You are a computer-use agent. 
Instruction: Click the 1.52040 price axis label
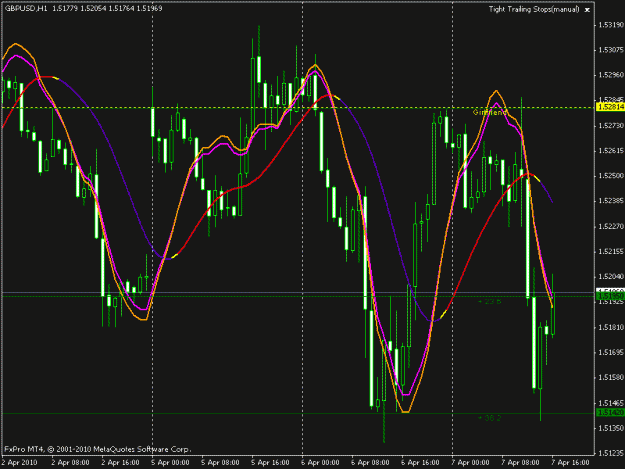[611, 277]
